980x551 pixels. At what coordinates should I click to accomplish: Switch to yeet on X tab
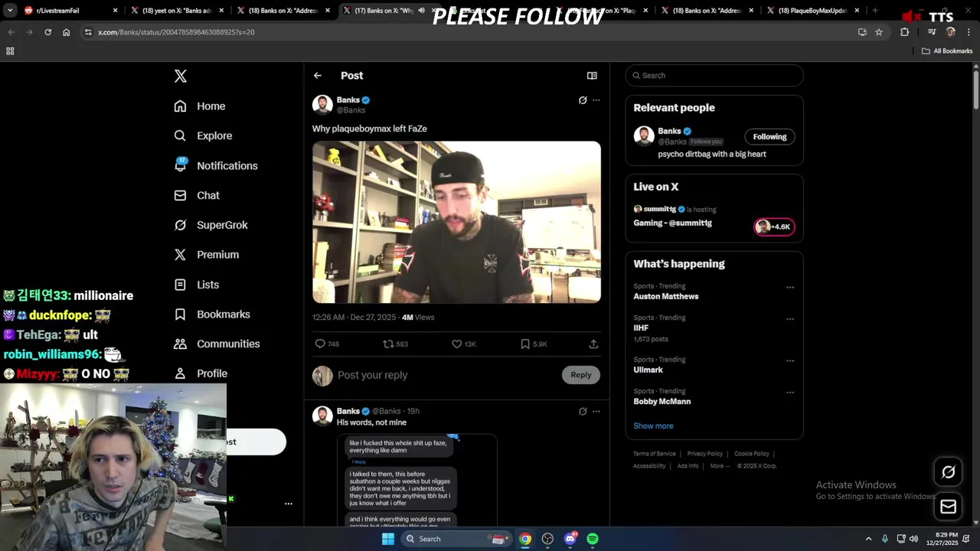[178, 11]
